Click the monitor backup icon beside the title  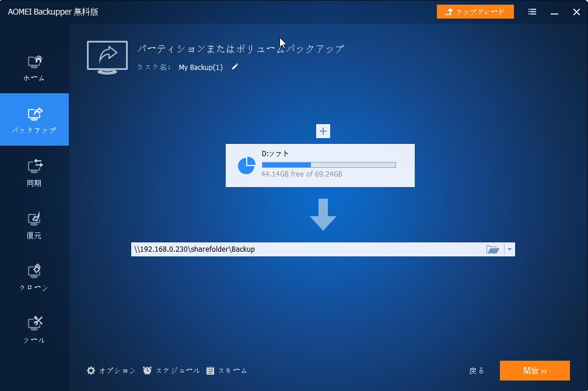(x=107, y=57)
